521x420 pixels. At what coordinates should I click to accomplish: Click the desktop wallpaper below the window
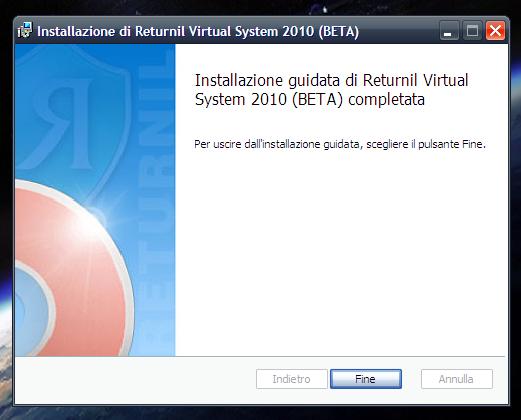pos(260,413)
